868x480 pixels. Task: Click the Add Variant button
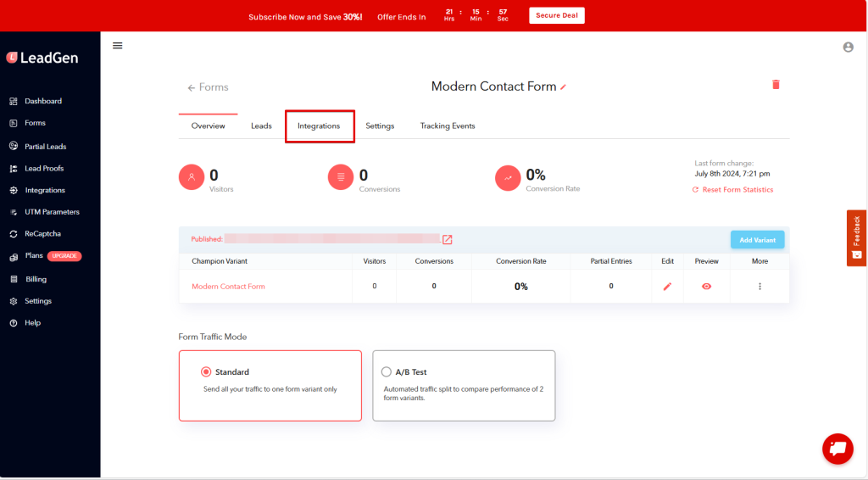[x=757, y=240]
